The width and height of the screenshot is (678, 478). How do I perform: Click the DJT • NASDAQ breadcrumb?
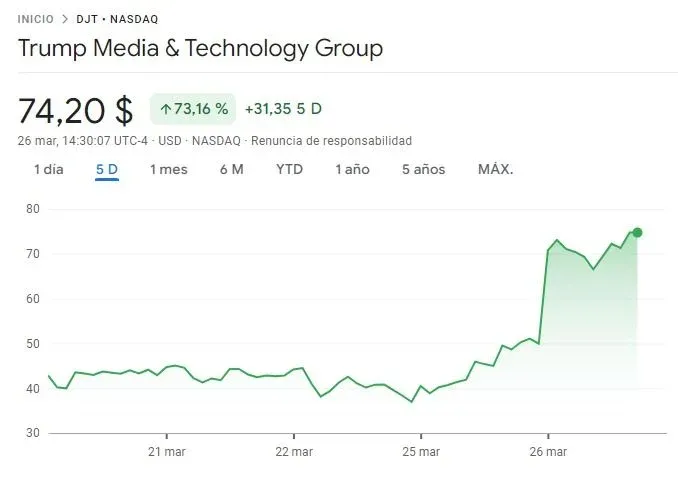[120, 19]
